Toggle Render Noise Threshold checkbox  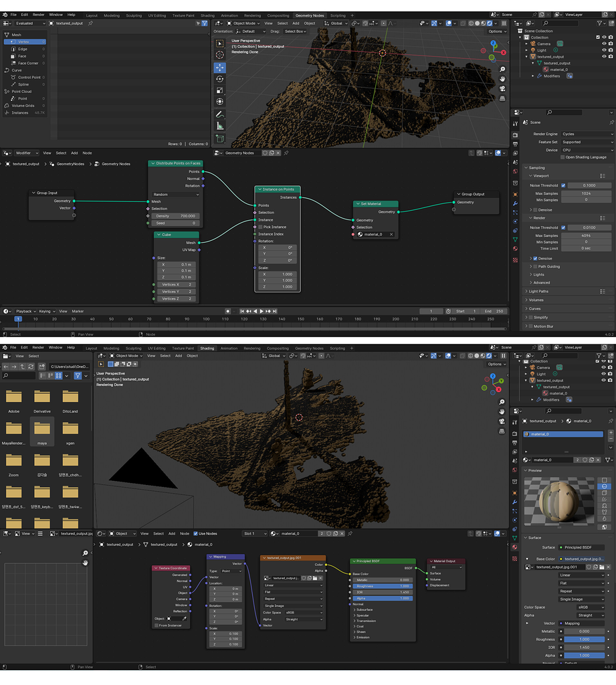click(563, 227)
